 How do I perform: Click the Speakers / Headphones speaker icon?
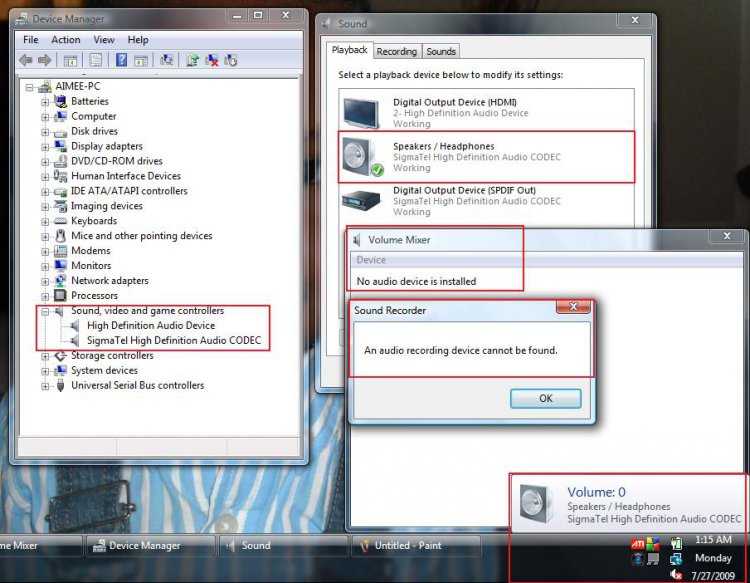(x=363, y=157)
